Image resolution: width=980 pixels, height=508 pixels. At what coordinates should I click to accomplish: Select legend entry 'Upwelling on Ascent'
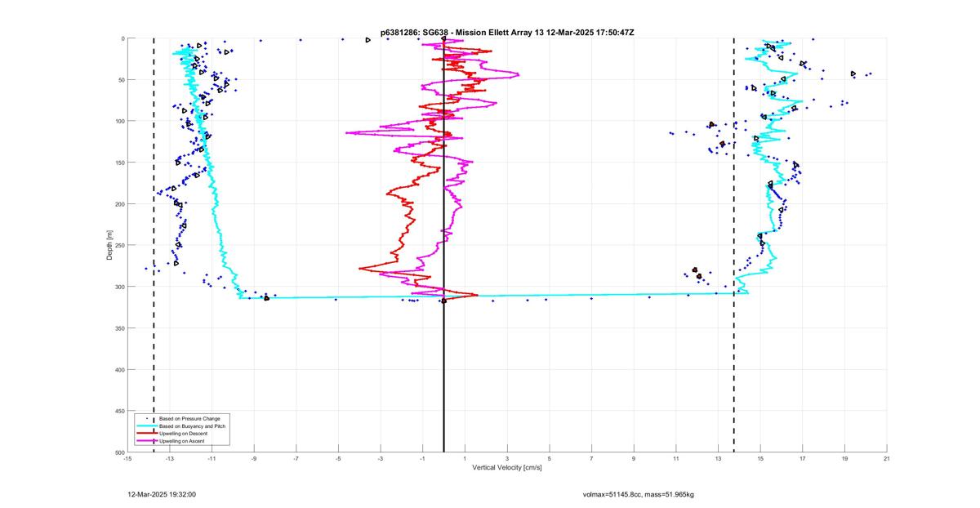pos(183,441)
